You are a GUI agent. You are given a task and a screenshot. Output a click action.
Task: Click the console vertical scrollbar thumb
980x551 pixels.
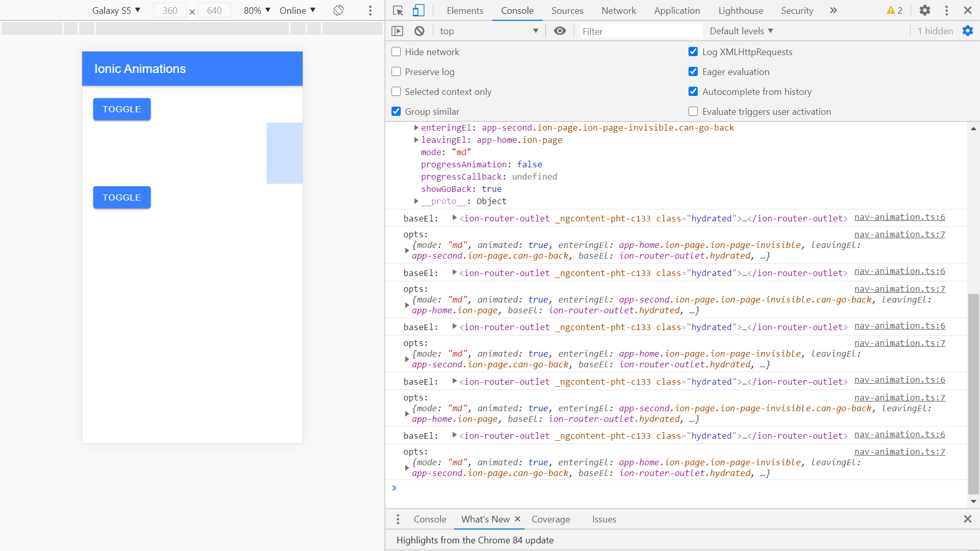point(973,394)
